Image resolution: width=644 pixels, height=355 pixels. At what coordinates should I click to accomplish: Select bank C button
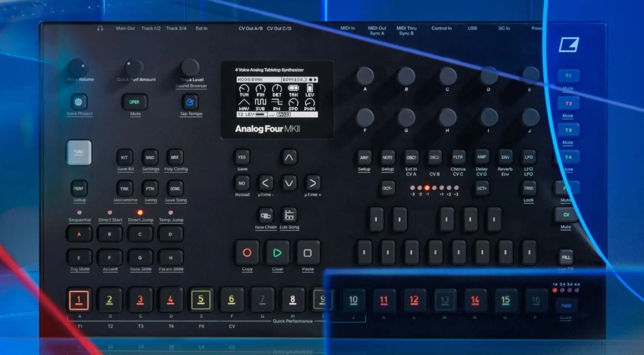140,234
